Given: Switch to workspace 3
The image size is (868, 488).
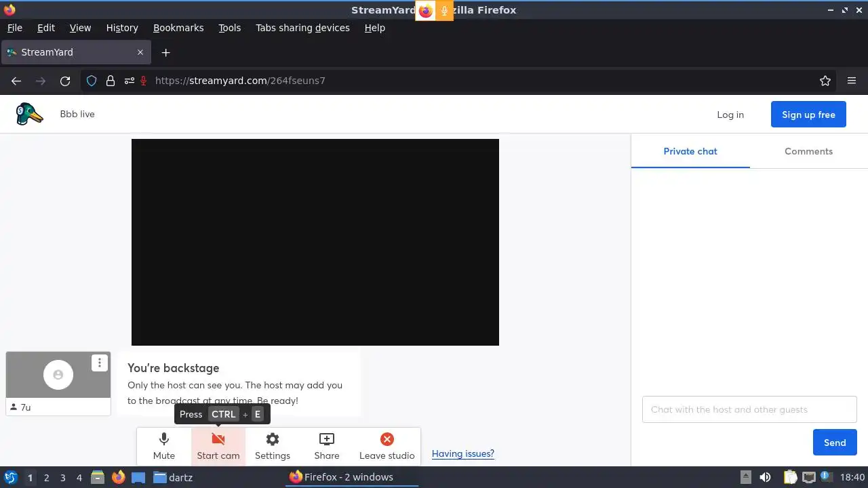Looking at the screenshot, I should point(62,477).
